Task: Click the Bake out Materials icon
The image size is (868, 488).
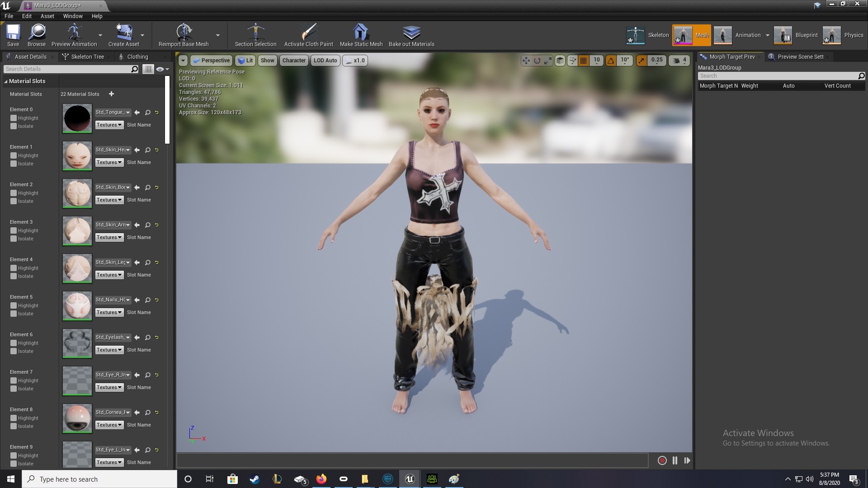Action: click(411, 35)
